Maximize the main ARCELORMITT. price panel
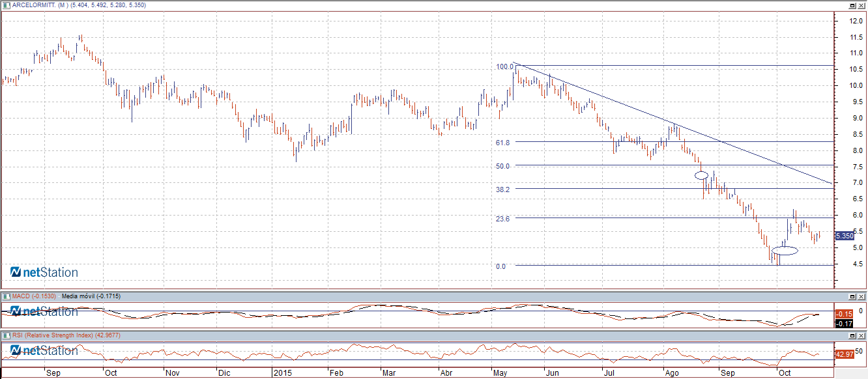This screenshot has height=379, width=868. 852,5
